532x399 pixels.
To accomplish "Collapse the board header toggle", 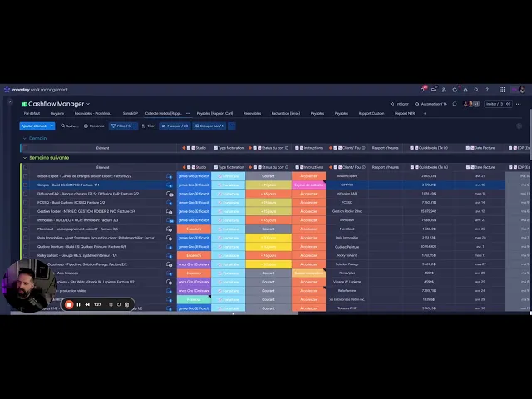I will tap(519, 126).
